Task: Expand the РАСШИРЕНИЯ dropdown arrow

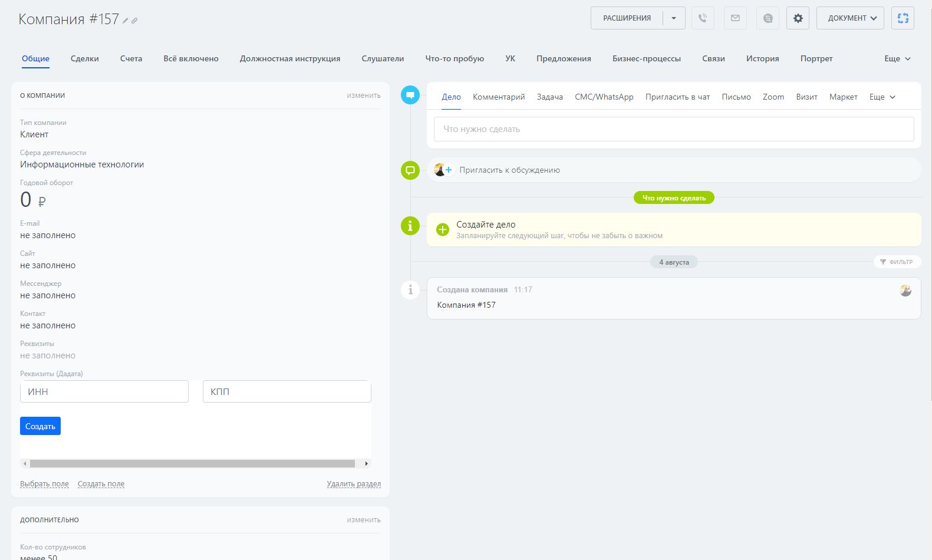Action: (674, 18)
